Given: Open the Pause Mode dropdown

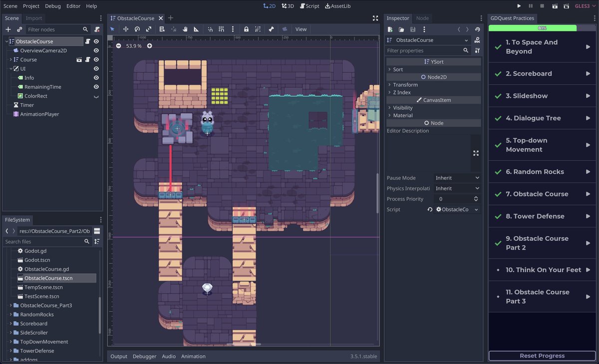Looking at the screenshot, I should point(457,178).
